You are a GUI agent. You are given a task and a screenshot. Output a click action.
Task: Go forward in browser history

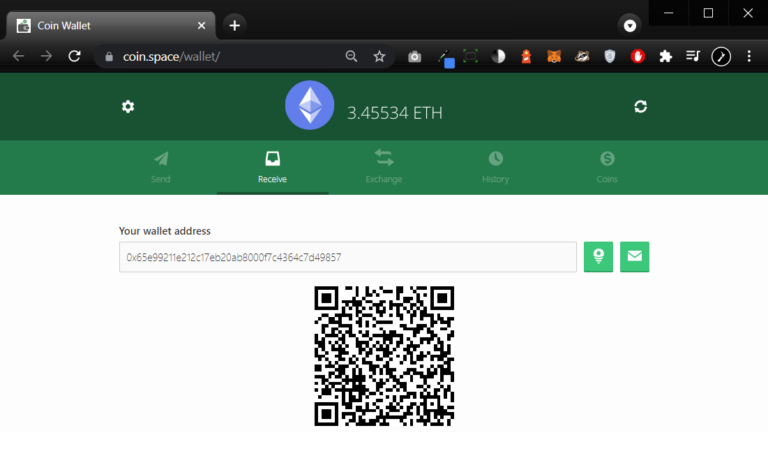[47, 56]
